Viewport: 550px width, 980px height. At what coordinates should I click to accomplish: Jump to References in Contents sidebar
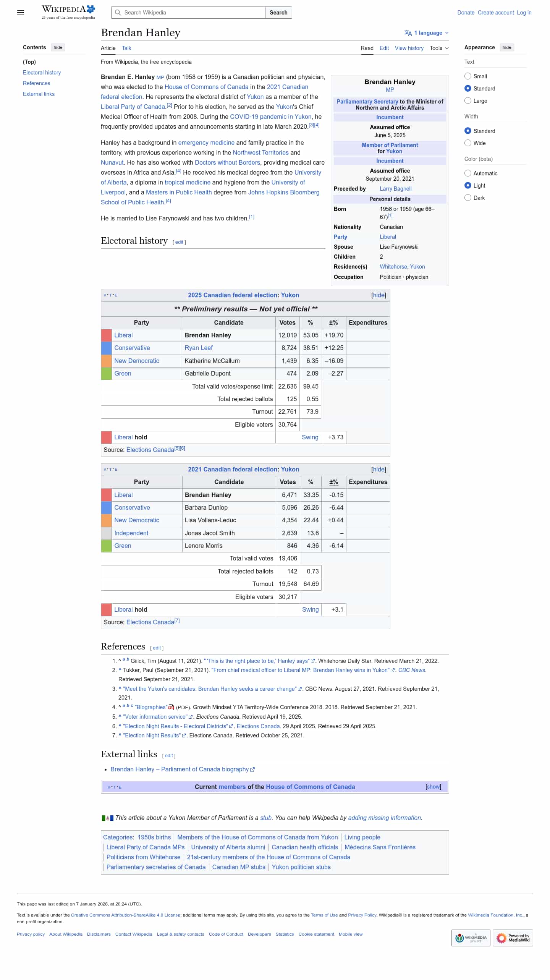[37, 83]
